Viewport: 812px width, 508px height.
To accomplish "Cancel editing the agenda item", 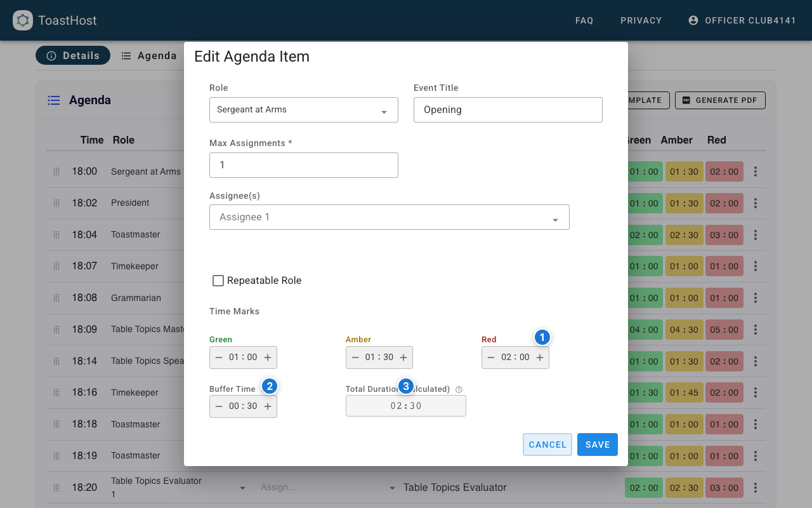I will pos(547,444).
